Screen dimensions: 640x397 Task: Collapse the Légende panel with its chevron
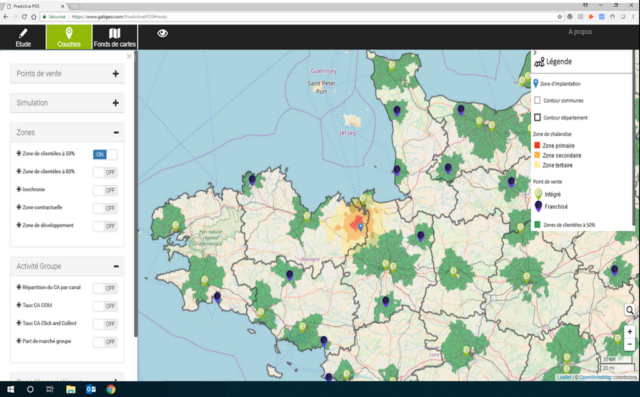pos(535,53)
